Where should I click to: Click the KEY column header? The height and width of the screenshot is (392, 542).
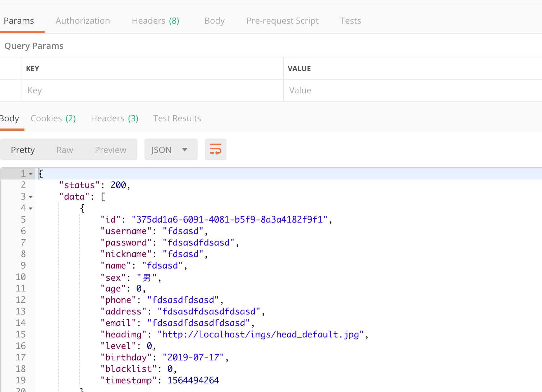pyautogui.click(x=33, y=69)
